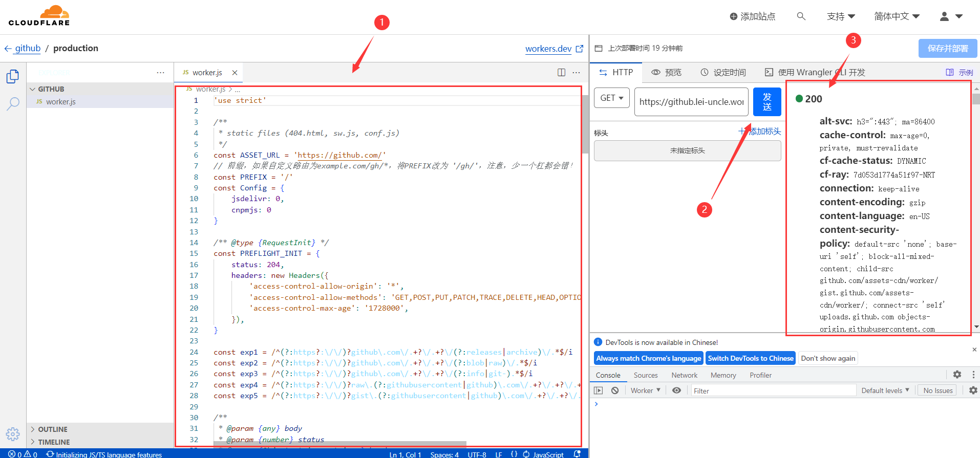Open the GET method dropdown

pyautogui.click(x=612, y=98)
